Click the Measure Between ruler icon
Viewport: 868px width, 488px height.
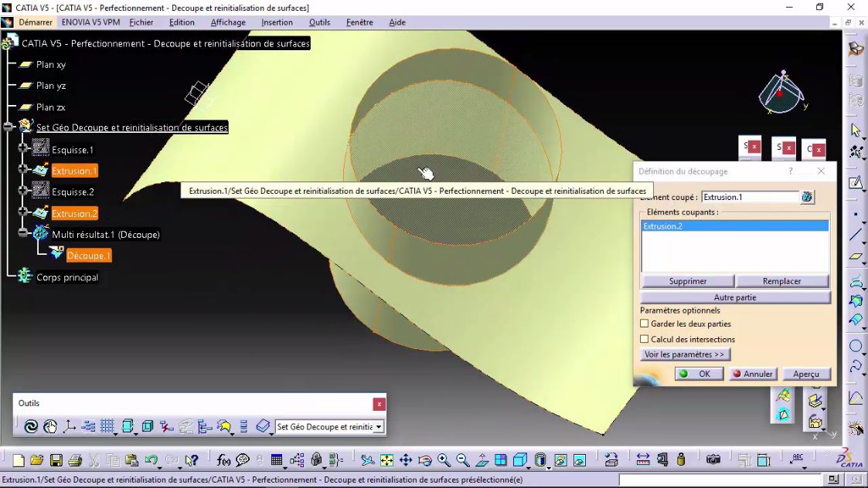tap(643, 460)
